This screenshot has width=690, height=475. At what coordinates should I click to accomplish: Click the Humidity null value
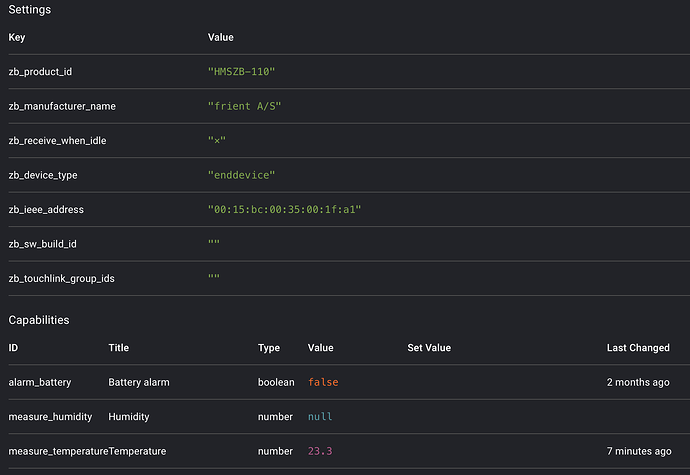pos(320,416)
